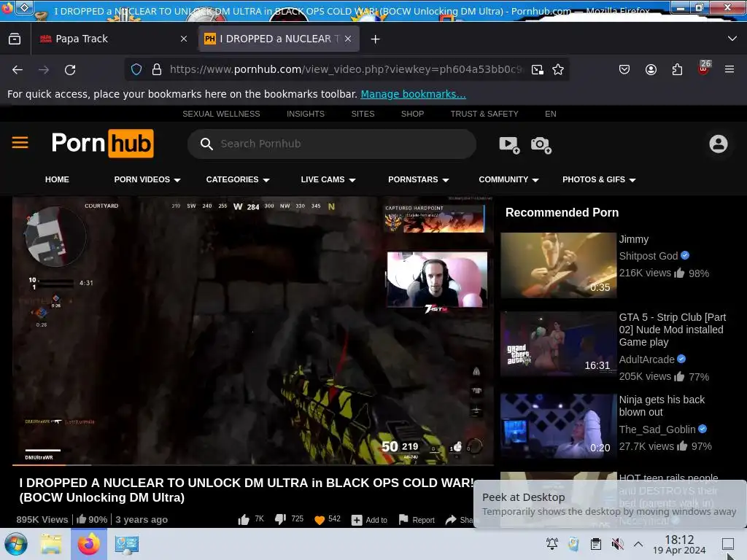
Task: Click the heart favorite icon
Action: [x=320, y=520]
